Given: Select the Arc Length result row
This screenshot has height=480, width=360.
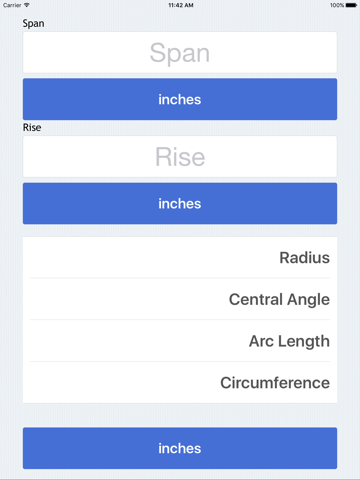Looking at the screenshot, I should tap(180, 341).
